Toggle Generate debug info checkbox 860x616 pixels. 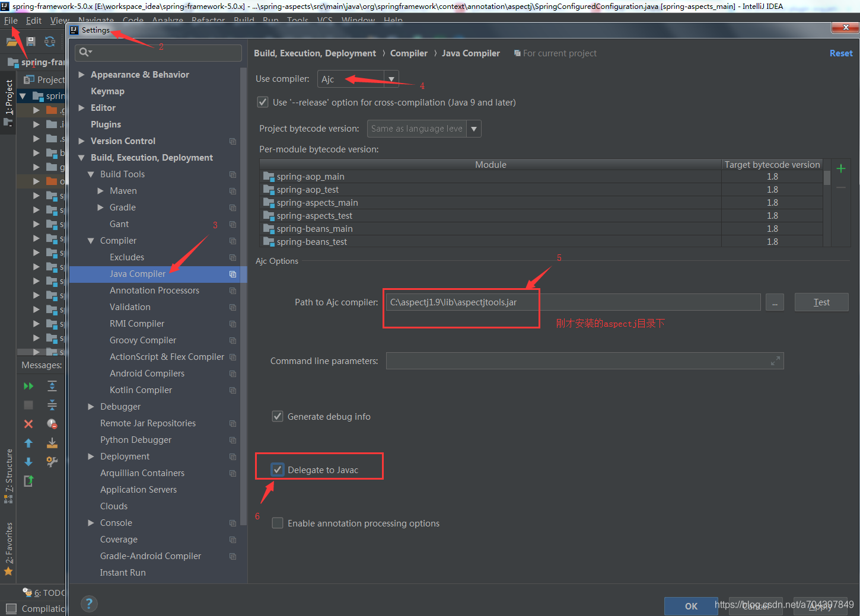pos(277,416)
